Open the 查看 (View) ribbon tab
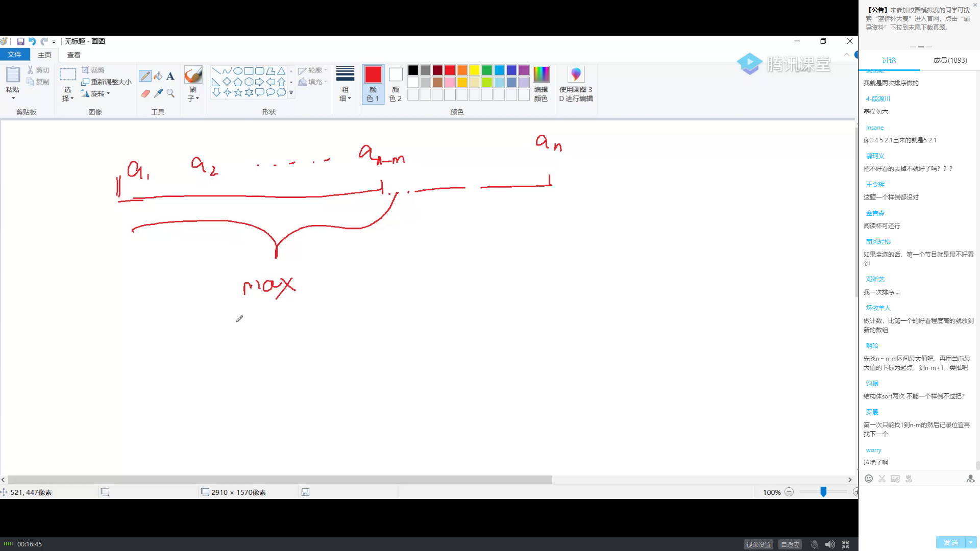This screenshot has height=551, width=980. (x=73, y=55)
